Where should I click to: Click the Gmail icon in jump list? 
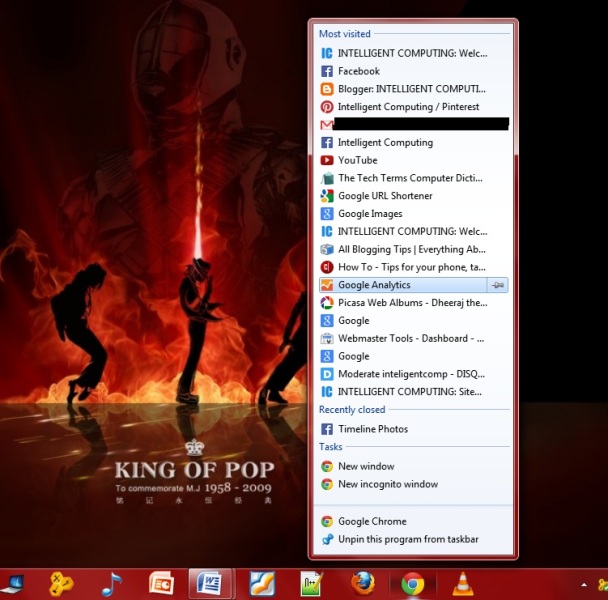pos(327,124)
